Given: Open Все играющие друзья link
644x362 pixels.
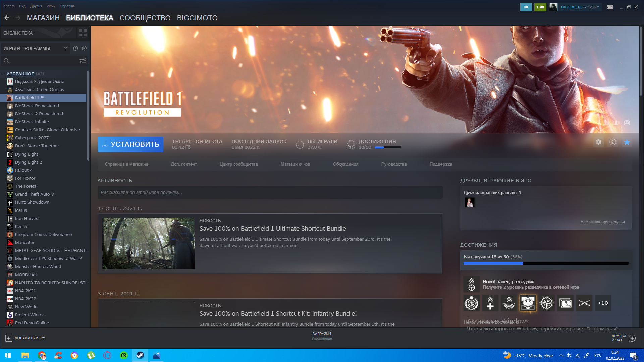Looking at the screenshot, I should pos(602,222).
